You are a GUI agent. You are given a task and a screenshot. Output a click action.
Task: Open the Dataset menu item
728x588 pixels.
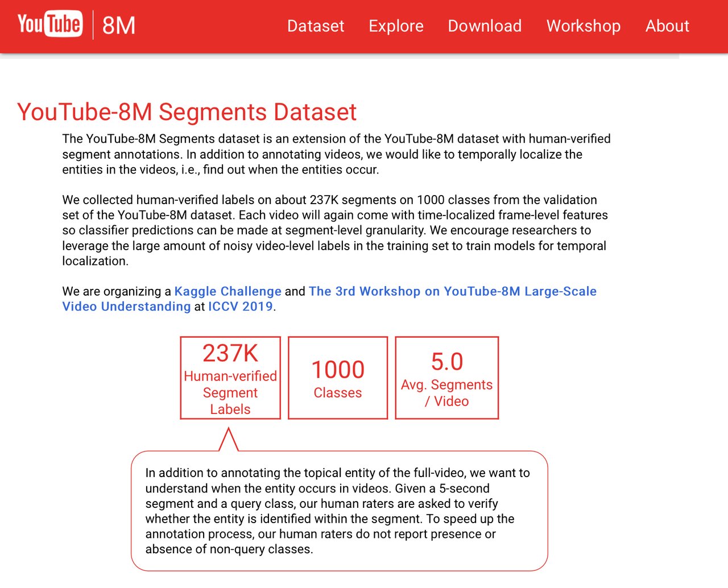tap(316, 26)
